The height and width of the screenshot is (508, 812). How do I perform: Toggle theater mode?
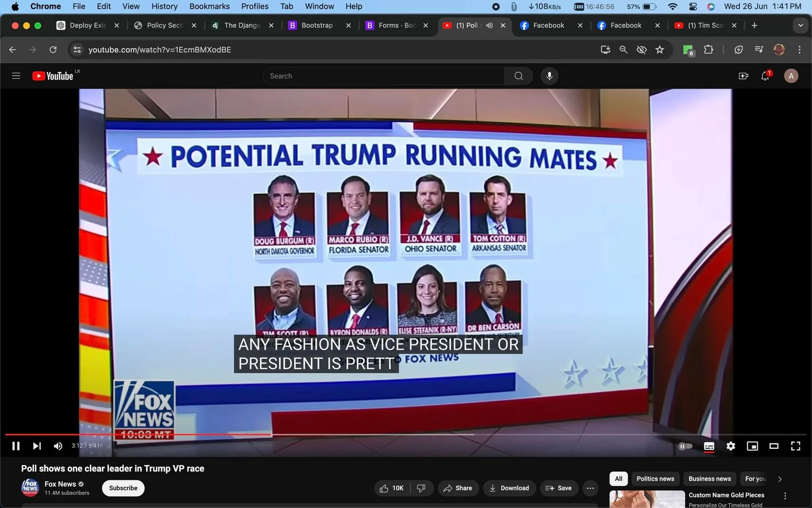[774, 446]
